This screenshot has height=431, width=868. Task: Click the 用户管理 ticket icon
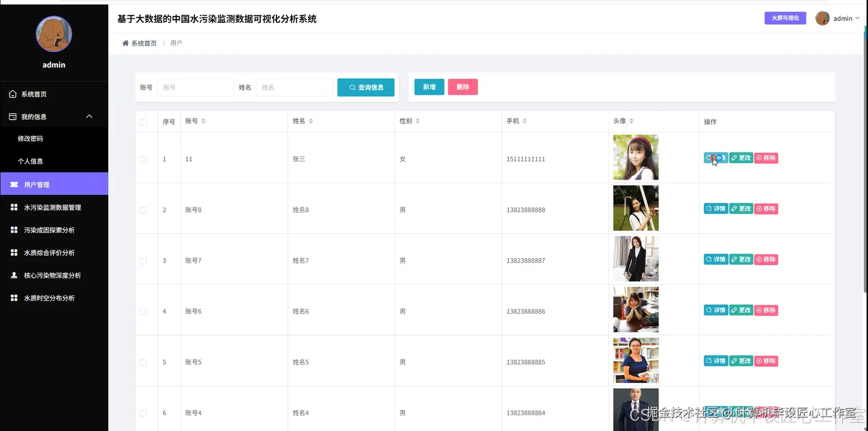14,184
